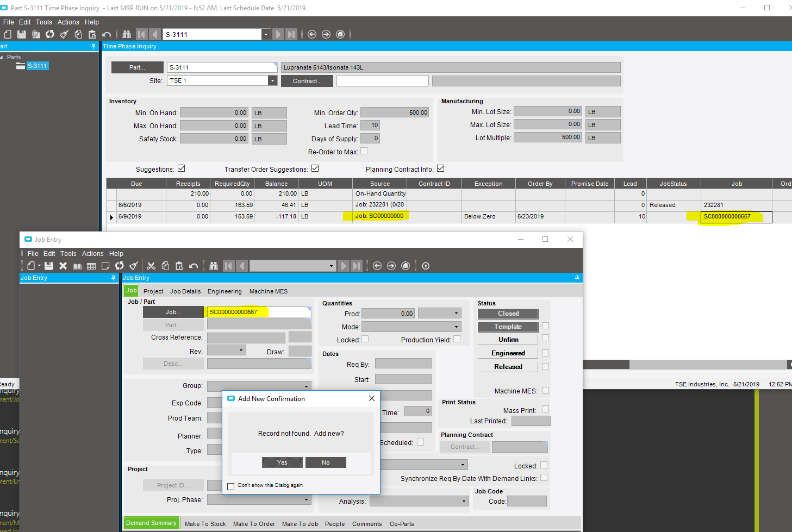Image resolution: width=792 pixels, height=532 pixels.
Task: Click the Copy icon in Job Entry toolbar
Action: coord(165,266)
